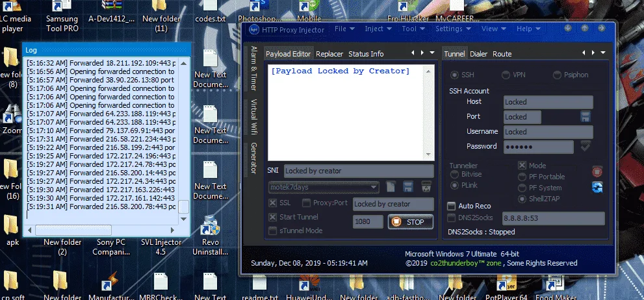This screenshot has height=300, width=644.
Task: Switch to the Status Info tab
Action: [x=366, y=54]
